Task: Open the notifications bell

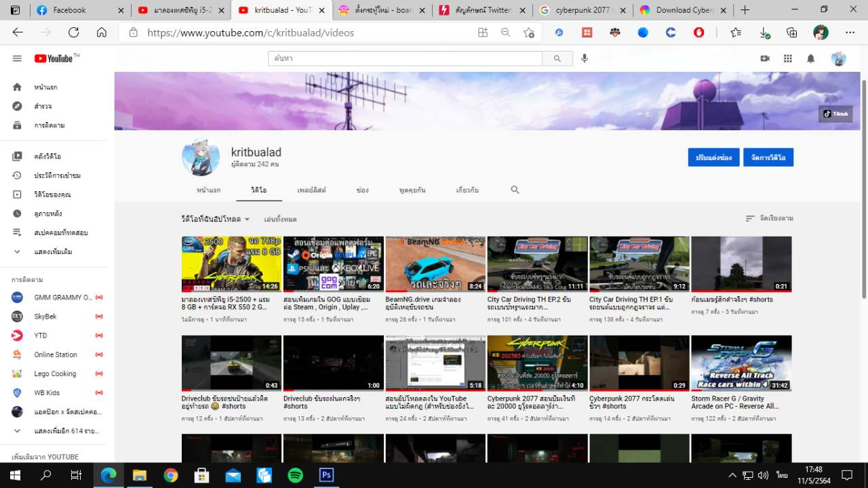Action: pyautogui.click(x=810, y=59)
